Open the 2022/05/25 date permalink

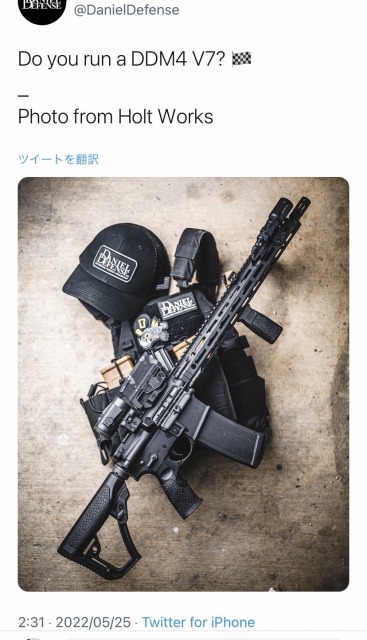tap(93, 622)
